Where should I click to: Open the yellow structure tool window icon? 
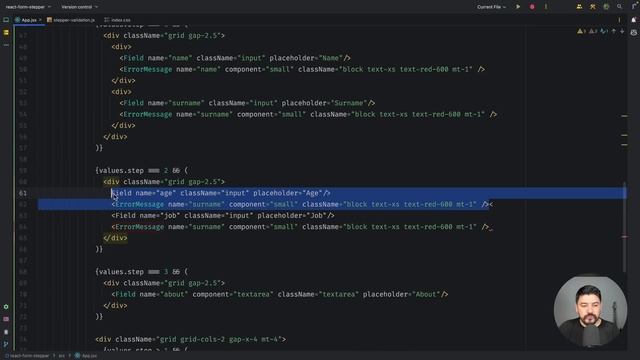pyautogui.click(x=6, y=32)
